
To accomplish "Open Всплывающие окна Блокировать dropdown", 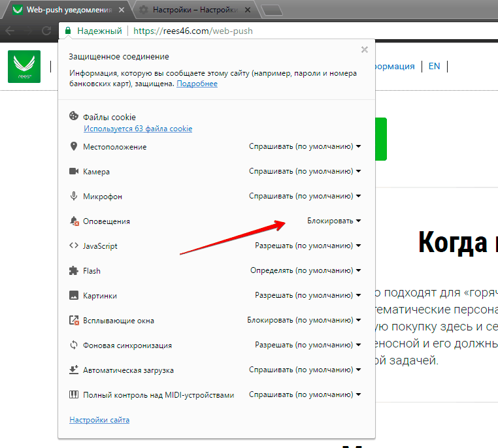I will (x=304, y=320).
